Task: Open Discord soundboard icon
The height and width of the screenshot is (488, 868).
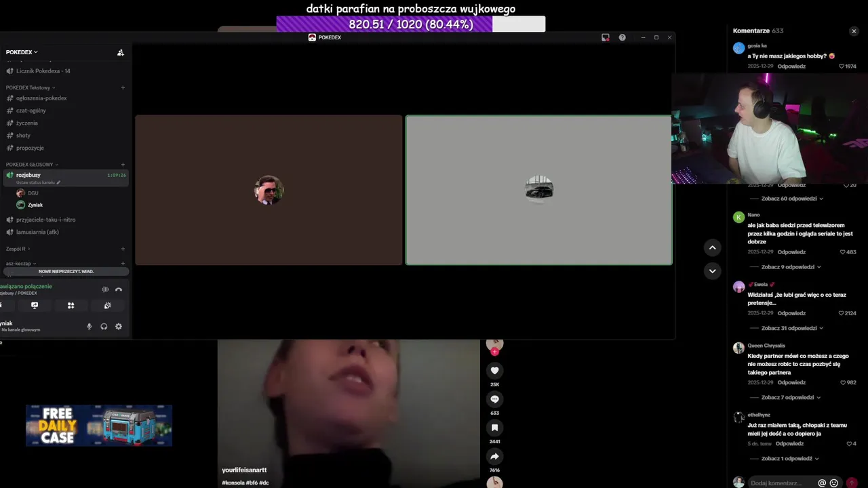Action: point(107,306)
